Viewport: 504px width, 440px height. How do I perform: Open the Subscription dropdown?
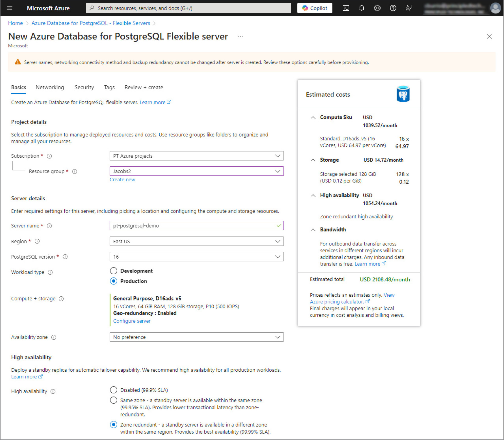(197, 156)
